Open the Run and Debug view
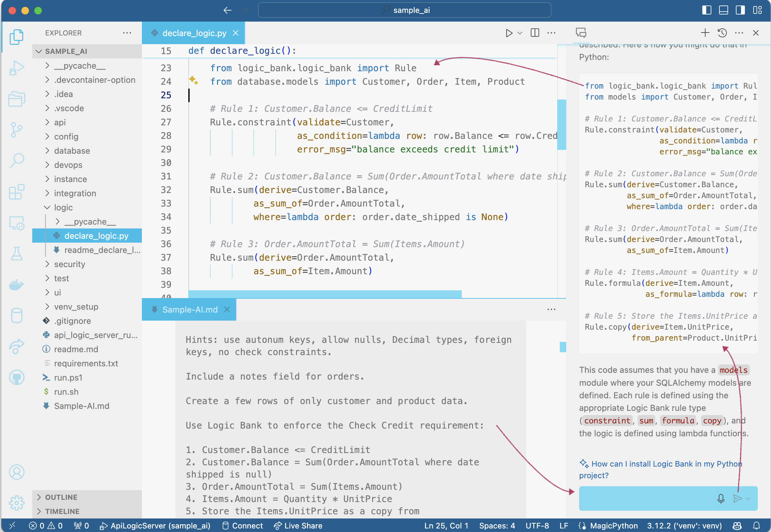Image resolution: width=771 pixels, height=532 pixels. tap(16, 68)
